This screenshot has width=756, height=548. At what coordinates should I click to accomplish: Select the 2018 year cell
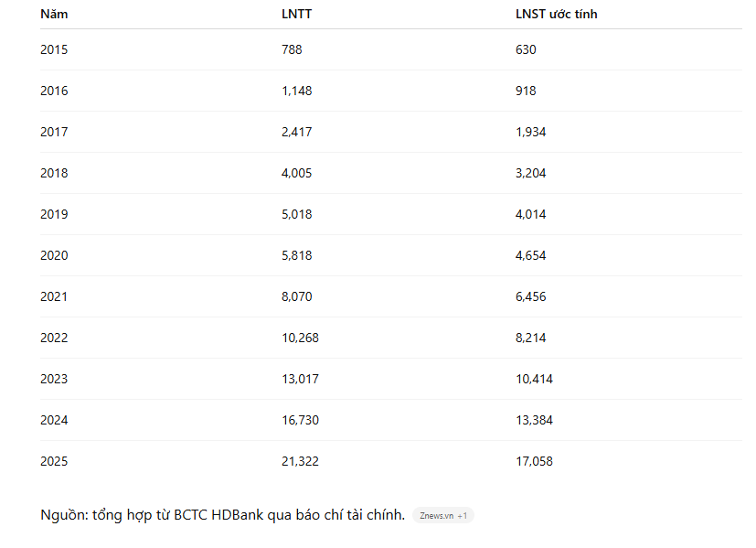tap(54, 173)
